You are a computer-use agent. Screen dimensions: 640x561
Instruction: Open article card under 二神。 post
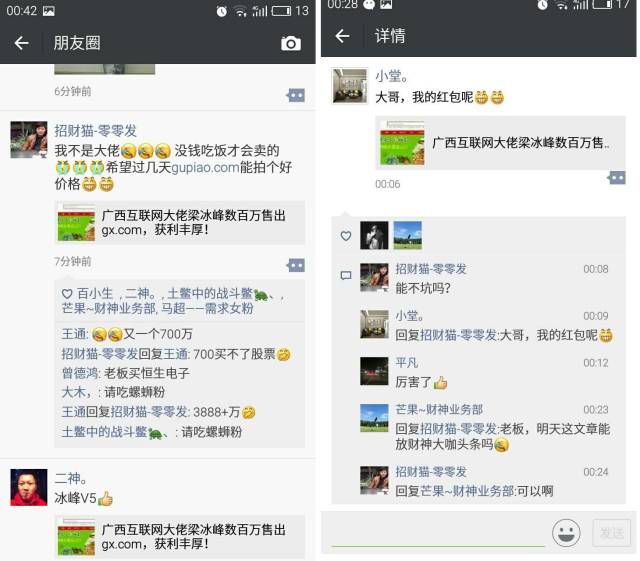[x=180, y=537]
